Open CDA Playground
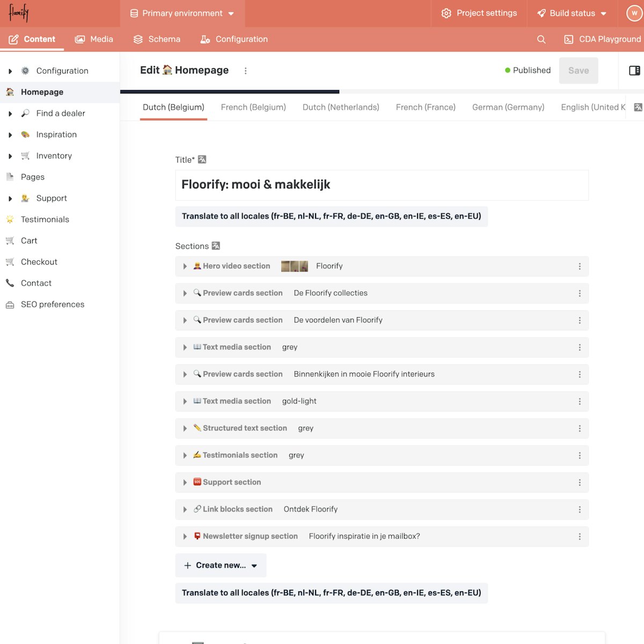 (x=603, y=39)
